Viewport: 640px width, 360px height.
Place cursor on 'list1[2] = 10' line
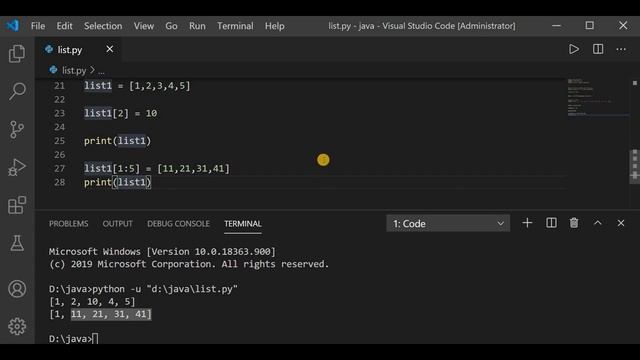(120, 113)
